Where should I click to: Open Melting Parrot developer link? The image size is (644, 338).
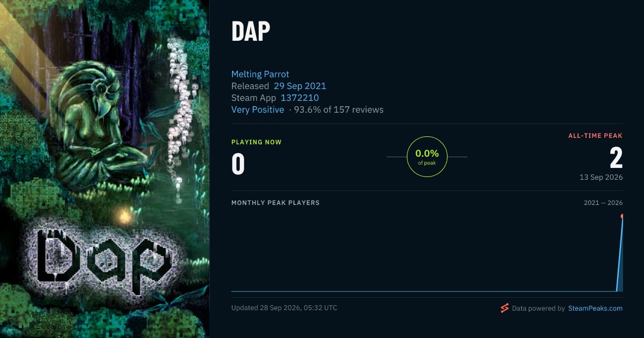[x=260, y=74]
